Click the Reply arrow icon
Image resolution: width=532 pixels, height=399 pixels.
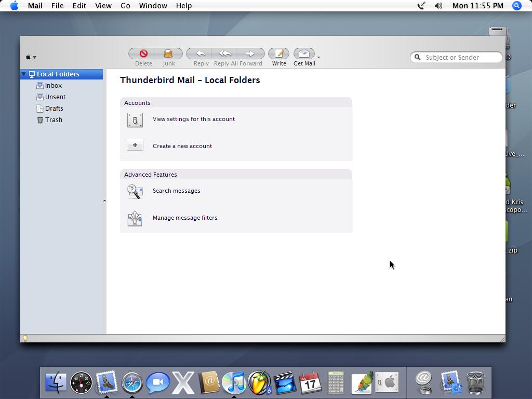pyautogui.click(x=201, y=54)
